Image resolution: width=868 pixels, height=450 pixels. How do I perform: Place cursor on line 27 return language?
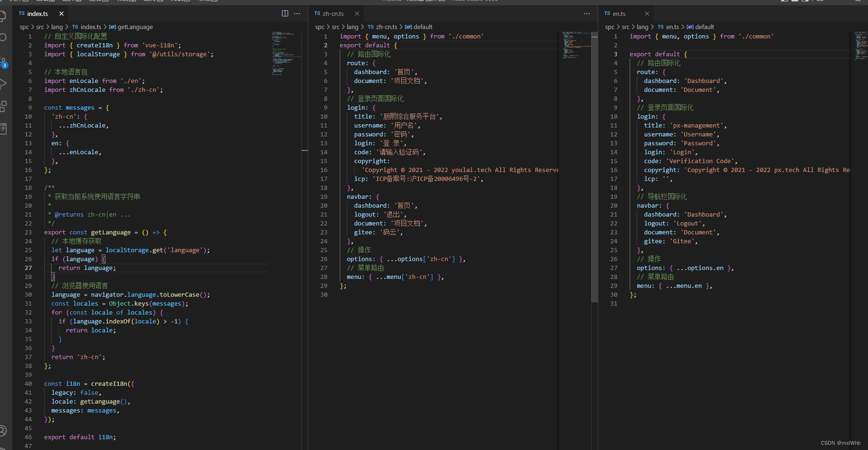coord(87,268)
